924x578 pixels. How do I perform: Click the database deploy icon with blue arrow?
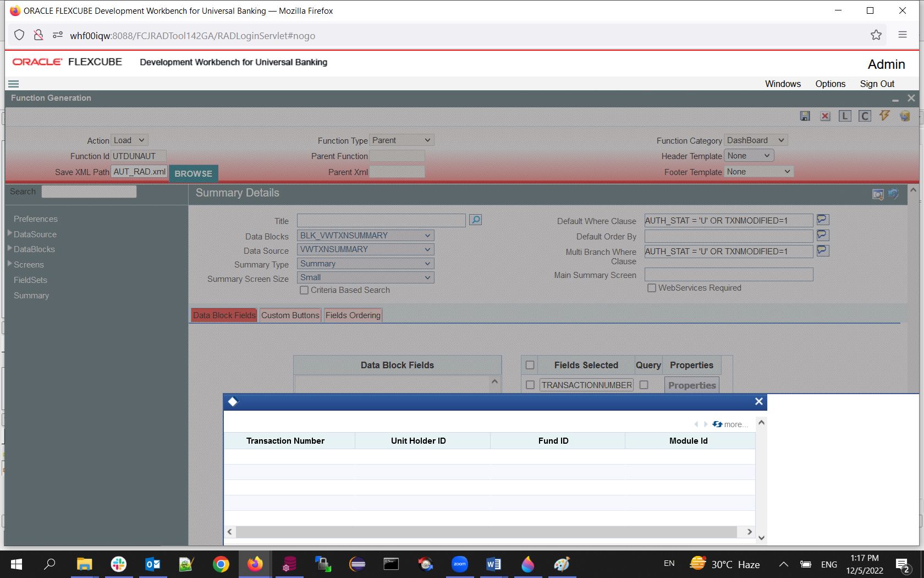click(x=905, y=116)
